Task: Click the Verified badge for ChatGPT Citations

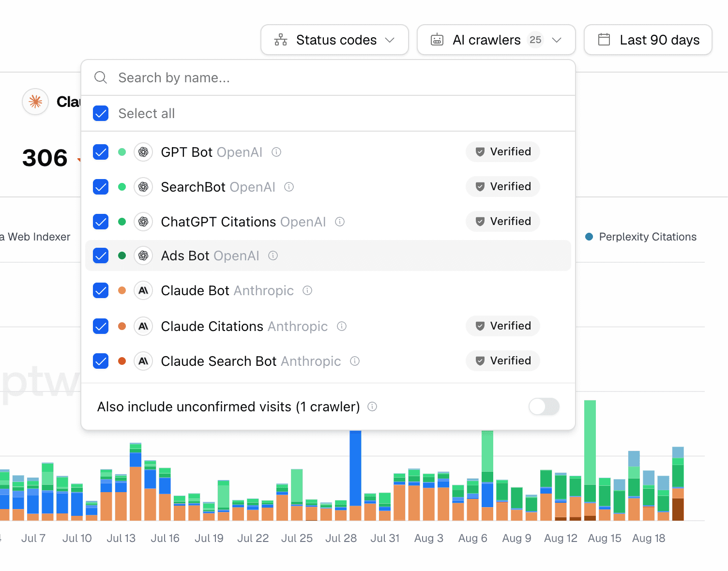Action: click(503, 222)
